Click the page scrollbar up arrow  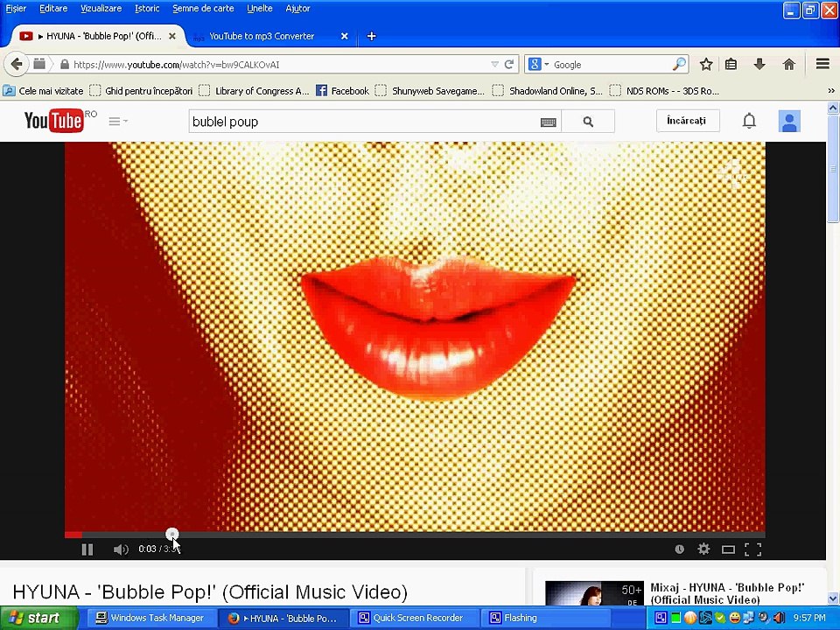(x=832, y=108)
